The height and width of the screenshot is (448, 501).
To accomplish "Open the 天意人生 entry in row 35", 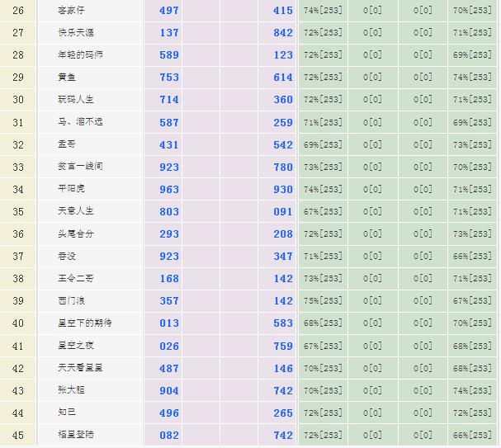I will click(75, 211).
